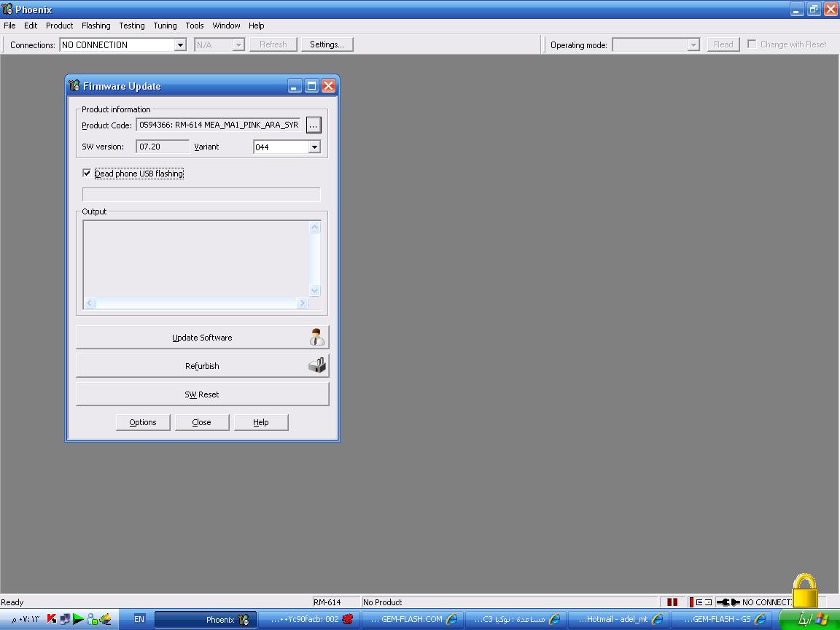Viewport: 840px width, 630px height.
Task: Click Help button in Firmware Update dialog
Action: (x=261, y=422)
